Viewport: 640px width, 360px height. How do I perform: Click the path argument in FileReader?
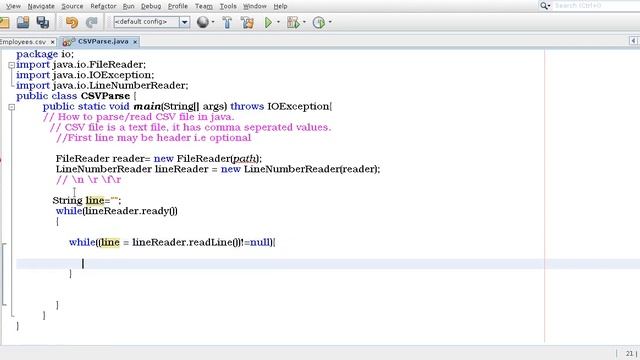[244, 158]
